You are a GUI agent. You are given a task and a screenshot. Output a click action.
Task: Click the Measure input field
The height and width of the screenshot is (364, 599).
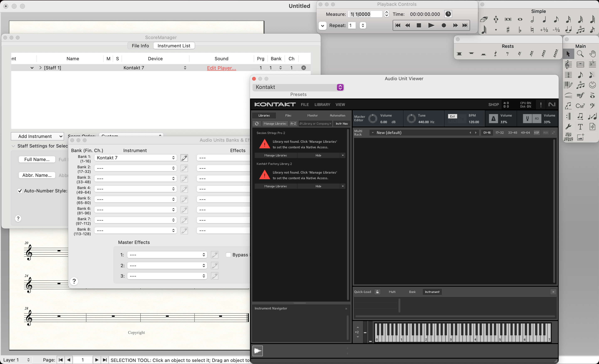tap(365, 14)
